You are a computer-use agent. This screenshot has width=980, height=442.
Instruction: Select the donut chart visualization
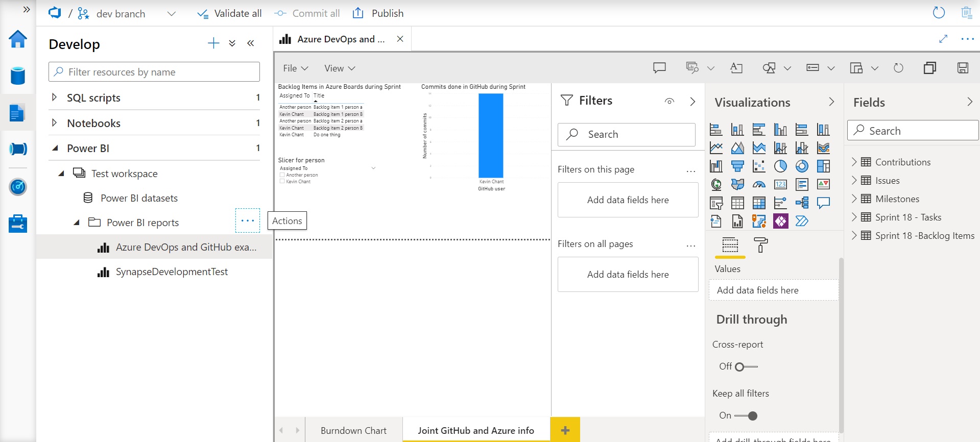[x=802, y=166]
